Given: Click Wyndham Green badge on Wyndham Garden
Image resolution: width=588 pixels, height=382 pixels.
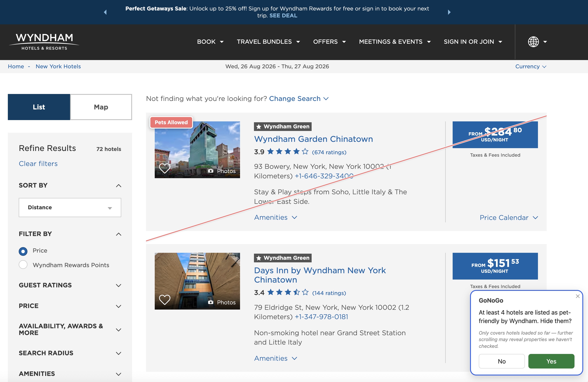Looking at the screenshot, I should click(283, 126).
